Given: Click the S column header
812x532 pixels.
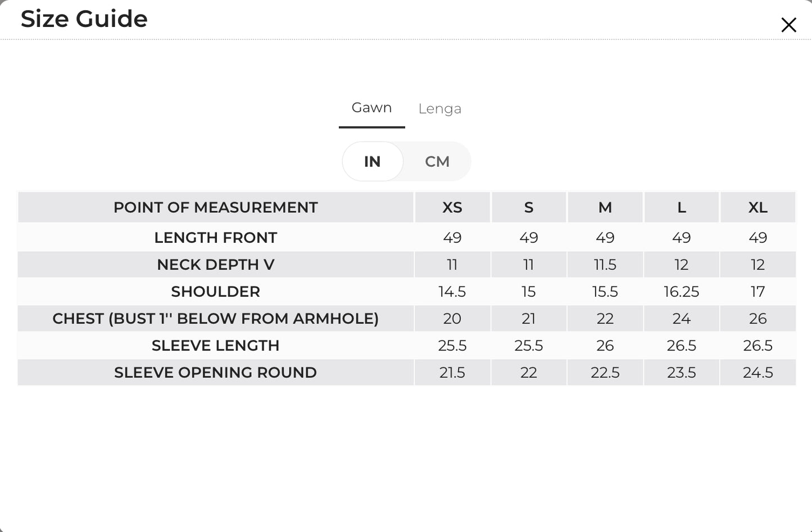Looking at the screenshot, I should [528, 208].
